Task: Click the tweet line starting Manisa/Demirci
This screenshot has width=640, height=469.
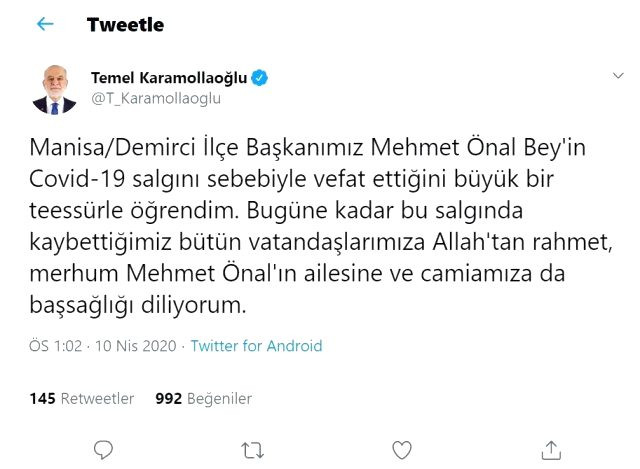Action: coord(307,147)
